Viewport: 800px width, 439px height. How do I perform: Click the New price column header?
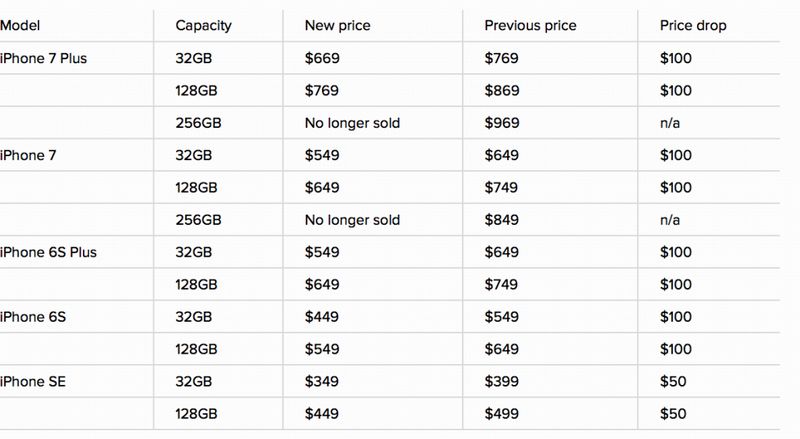point(338,25)
